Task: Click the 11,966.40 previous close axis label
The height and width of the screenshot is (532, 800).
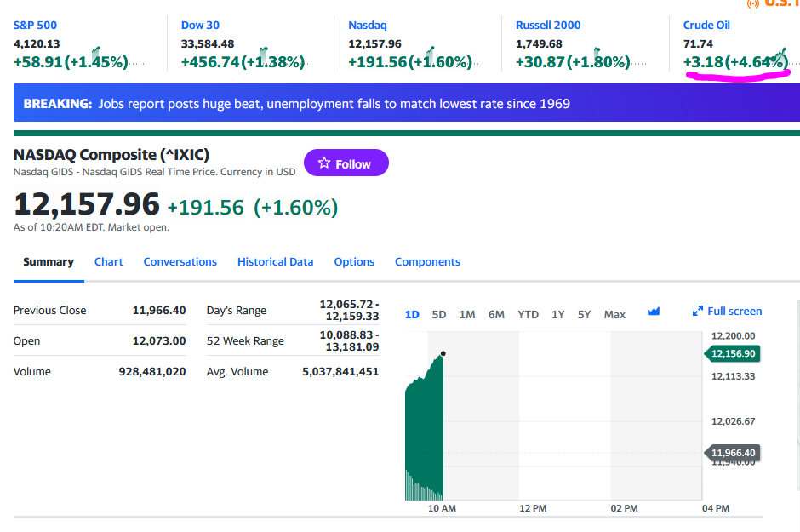Action: click(732, 453)
